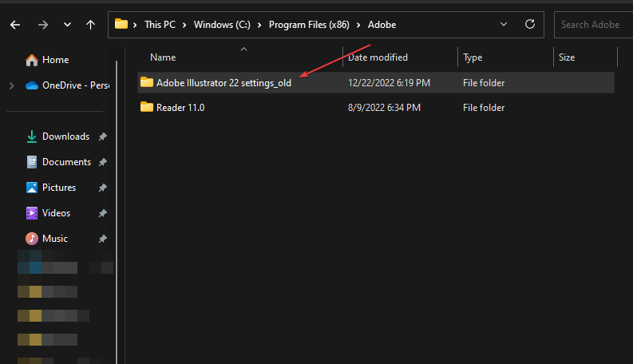The width and height of the screenshot is (633, 364).
Task: Focus the Search Adobe field
Action: [593, 25]
